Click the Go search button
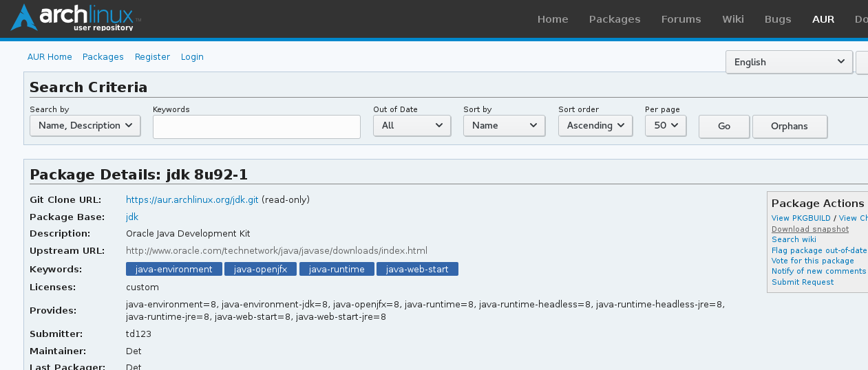 point(724,127)
